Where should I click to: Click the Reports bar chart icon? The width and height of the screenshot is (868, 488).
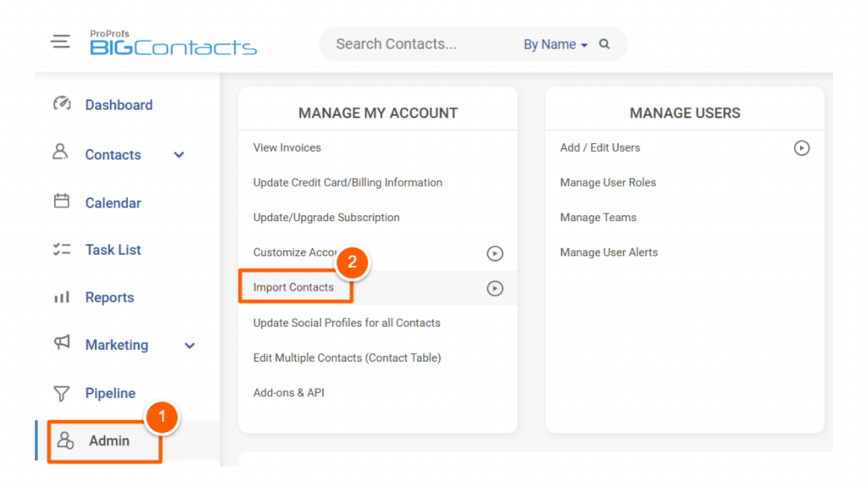tap(61, 297)
